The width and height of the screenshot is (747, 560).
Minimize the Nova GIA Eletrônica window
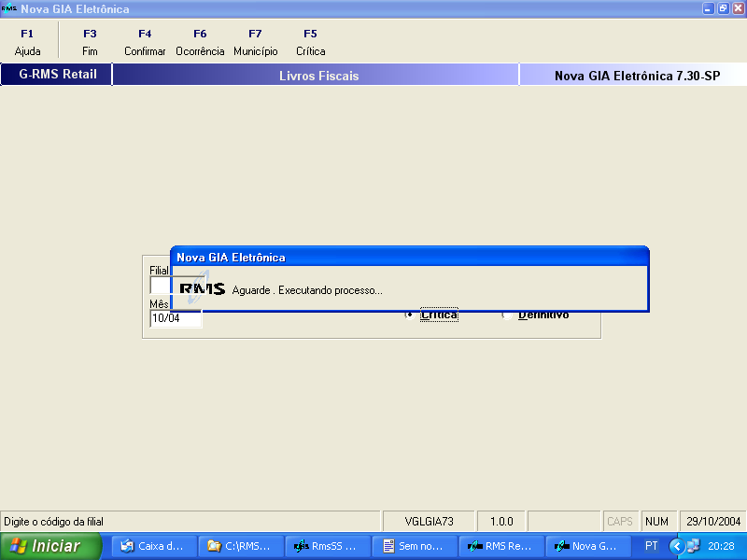(x=709, y=8)
